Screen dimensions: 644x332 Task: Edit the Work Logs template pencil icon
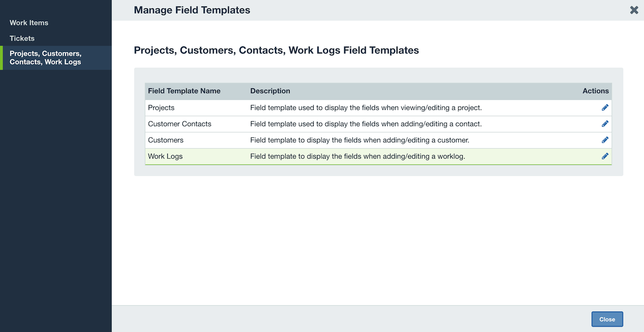click(605, 156)
